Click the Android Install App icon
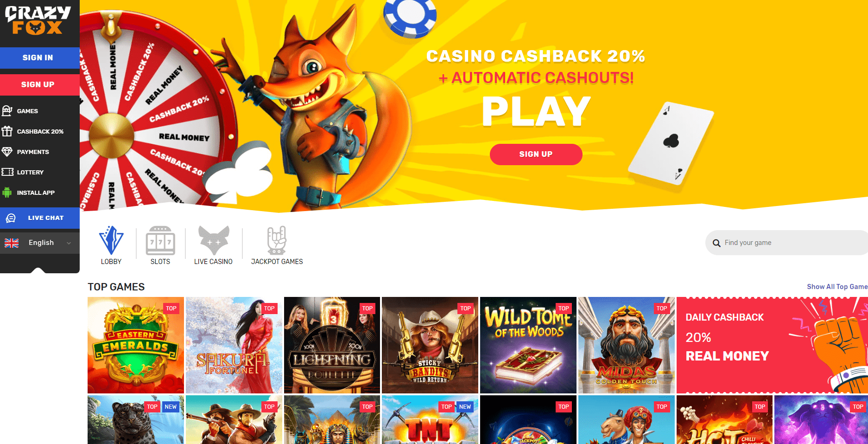Viewport: 868px width, 444px height. (x=7, y=192)
